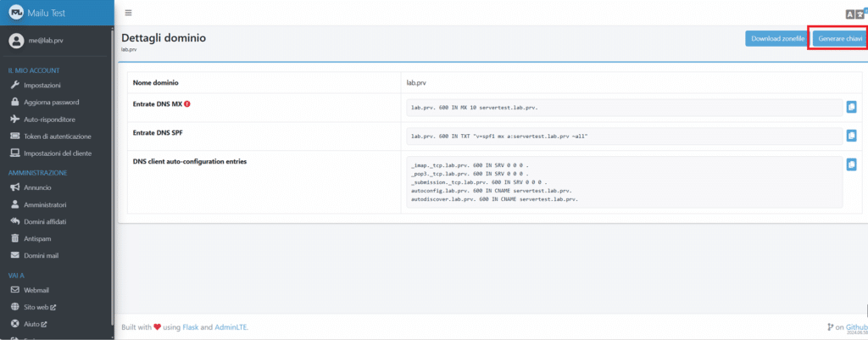Click the envelope icon for Webmail
The height and width of the screenshot is (340, 868).
(15, 290)
